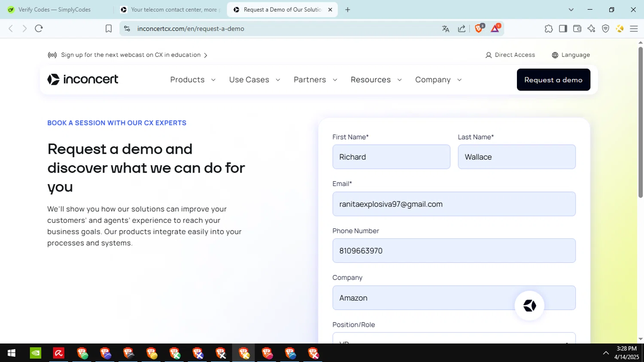
Task: Reload the current page
Action: tap(39, 28)
